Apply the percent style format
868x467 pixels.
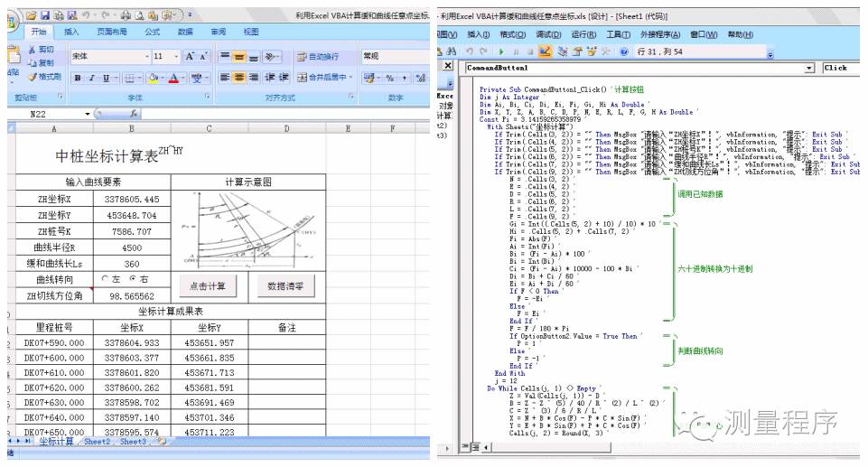(x=389, y=78)
